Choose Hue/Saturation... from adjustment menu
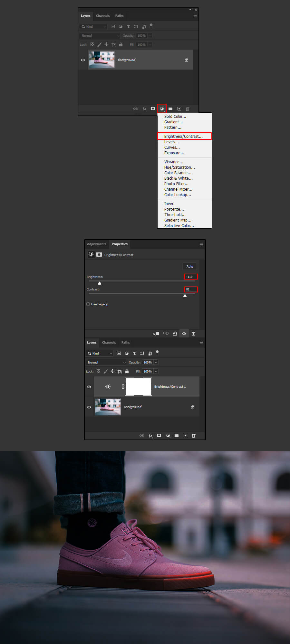This screenshot has width=290, height=644. click(185, 167)
